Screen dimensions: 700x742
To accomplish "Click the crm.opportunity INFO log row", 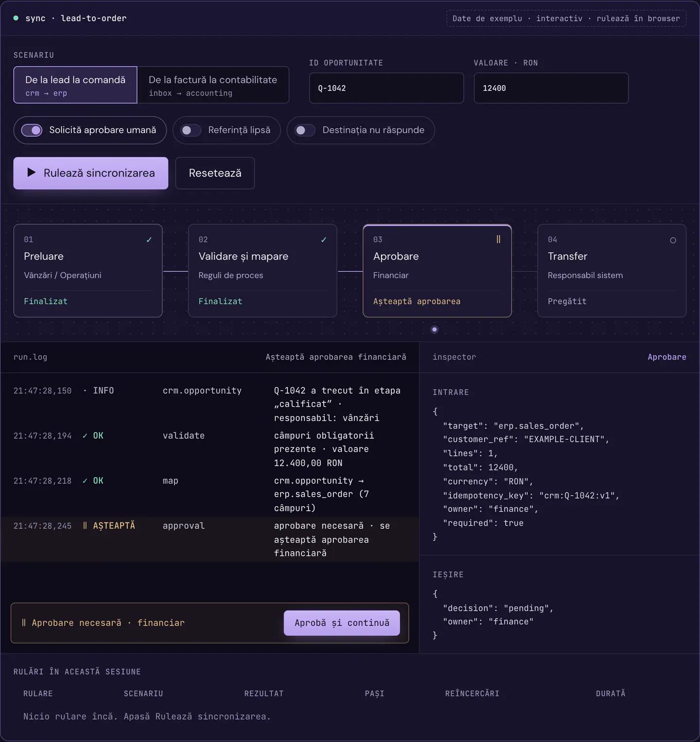I will coord(210,404).
